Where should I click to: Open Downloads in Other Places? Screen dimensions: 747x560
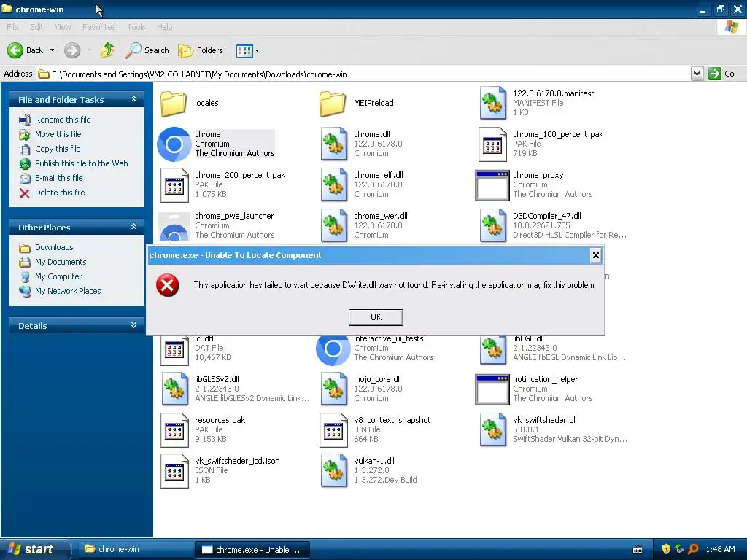[54, 247]
